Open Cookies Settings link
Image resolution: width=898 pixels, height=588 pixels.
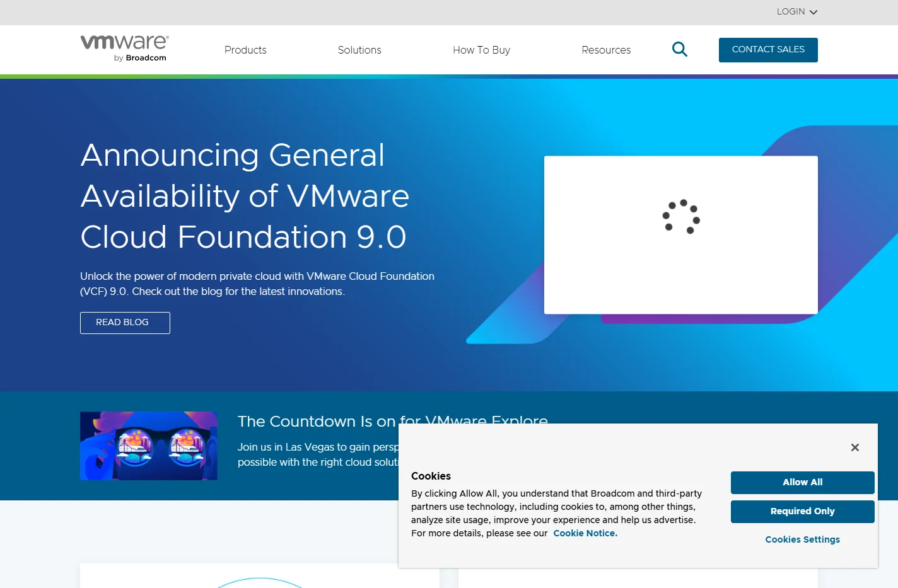tap(802, 539)
